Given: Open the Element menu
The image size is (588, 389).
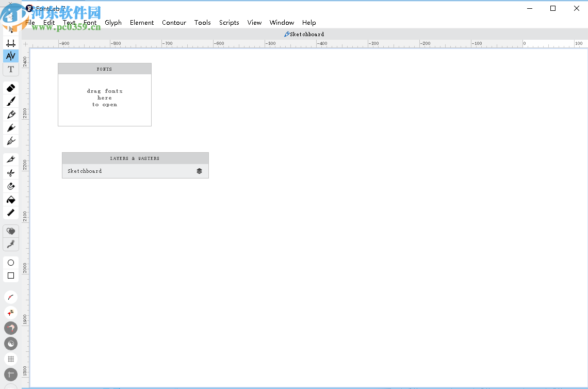Looking at the screenshot, I should click(x=142, y=23).
